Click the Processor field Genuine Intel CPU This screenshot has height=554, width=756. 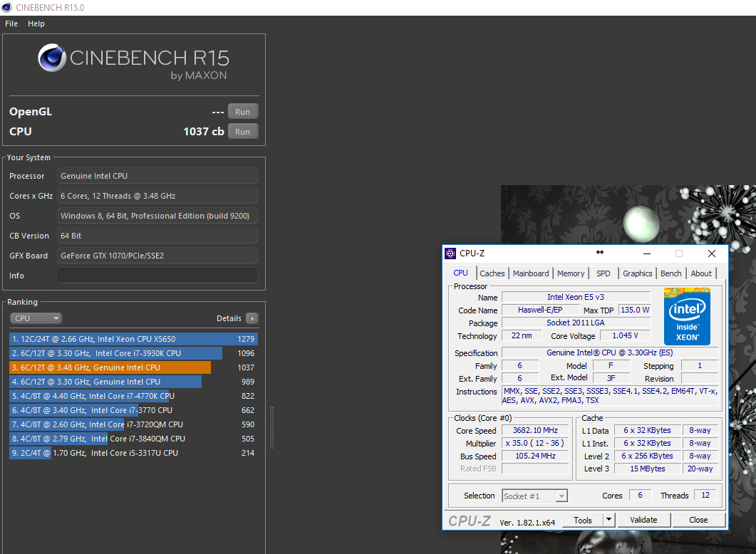point(157,176)
